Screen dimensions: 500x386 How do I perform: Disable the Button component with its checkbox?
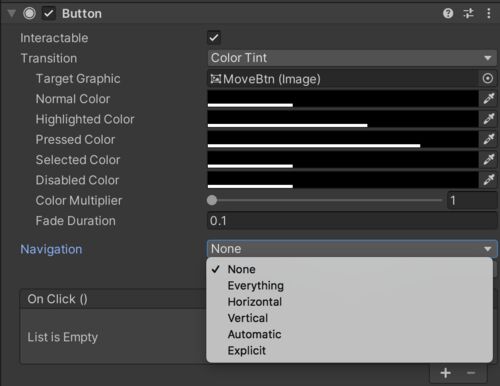49,14
